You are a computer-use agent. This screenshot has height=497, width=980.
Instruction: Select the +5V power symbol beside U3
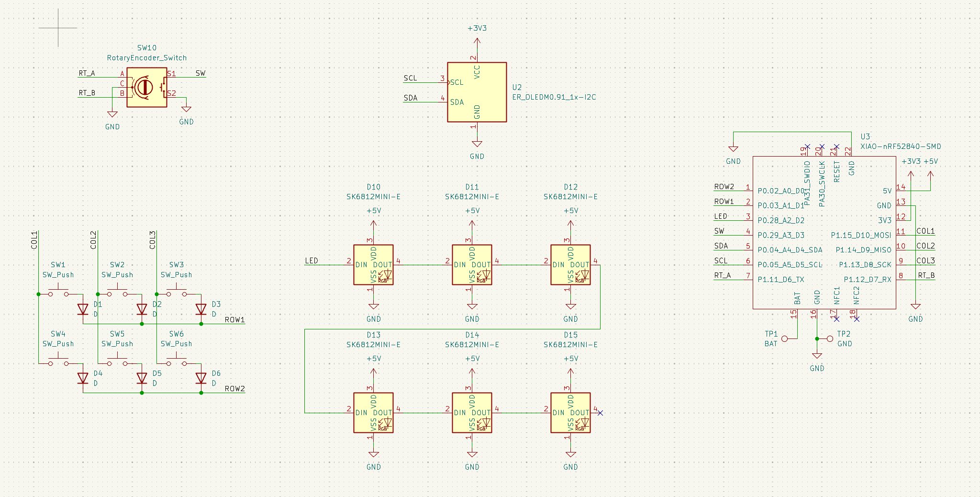[930, 175]
